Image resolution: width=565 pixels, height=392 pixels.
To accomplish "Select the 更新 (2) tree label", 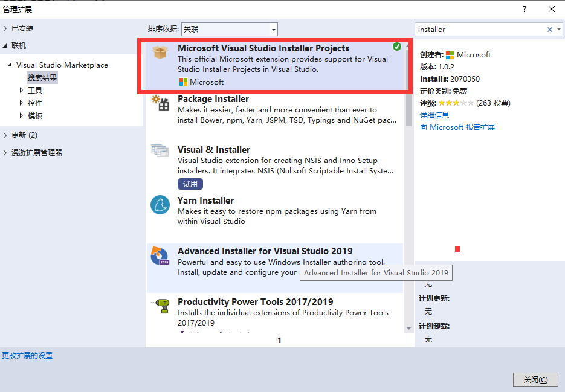I will click(x=24, y=135).
